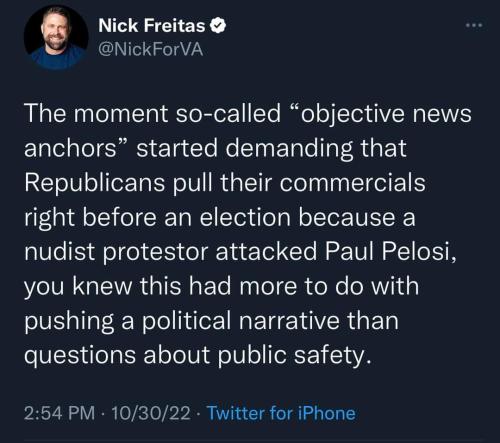Click the blue verified checkmark badge

(x=218, y=26)
